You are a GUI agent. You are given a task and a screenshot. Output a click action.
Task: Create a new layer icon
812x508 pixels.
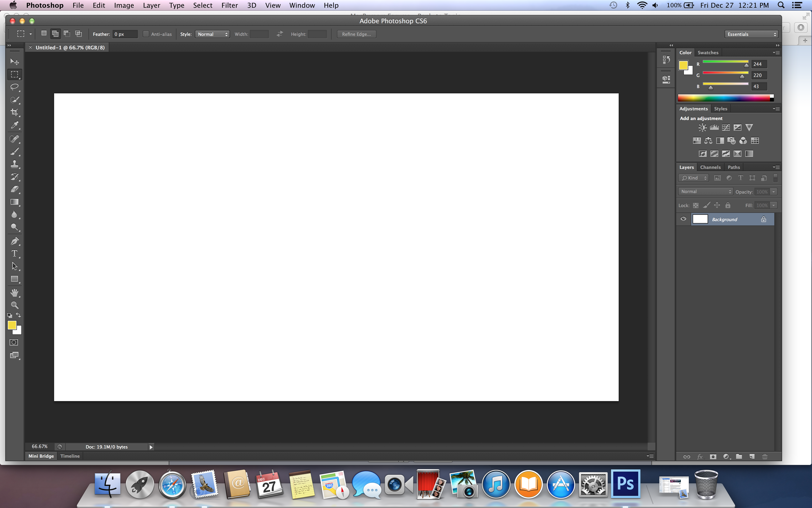tap(752, 456)
